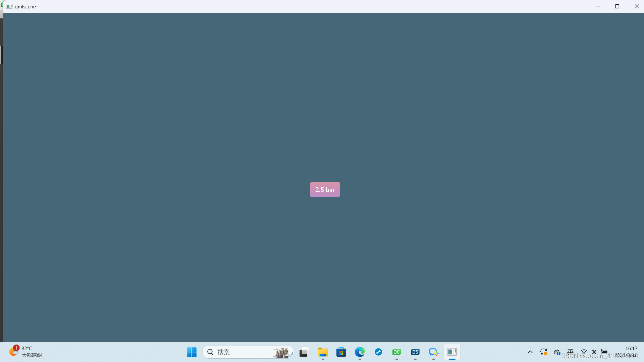Toggle input language indicator 英

click(x=570, y=351)
